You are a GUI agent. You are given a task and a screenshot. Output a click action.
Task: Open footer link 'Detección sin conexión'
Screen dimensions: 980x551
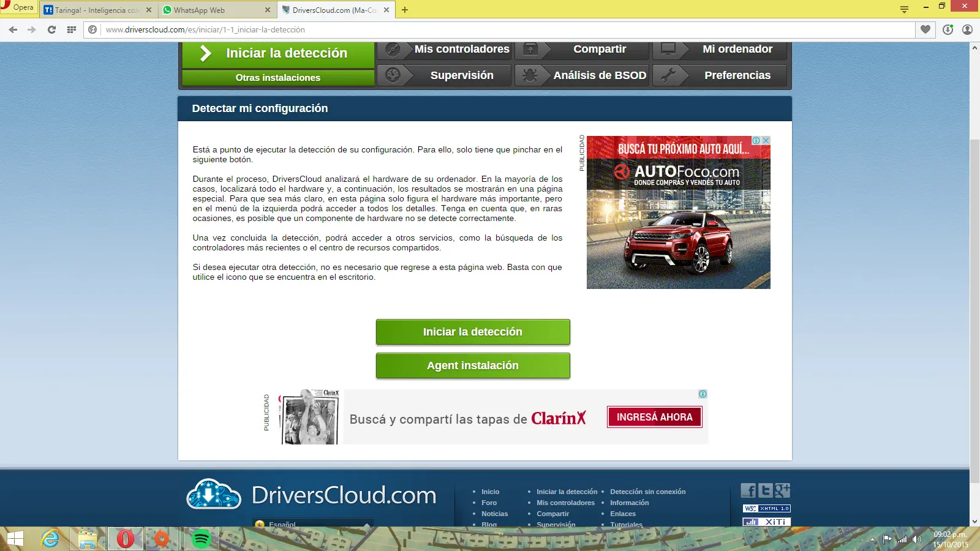647,492
